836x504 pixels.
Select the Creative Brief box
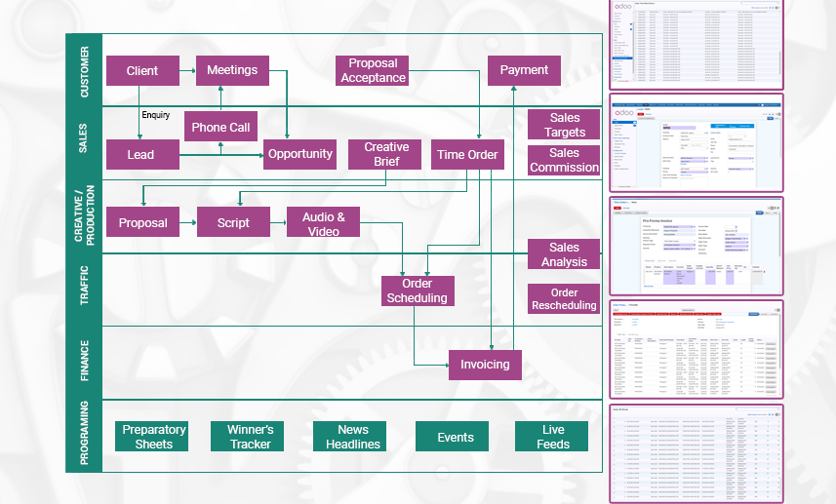(385, 154)
